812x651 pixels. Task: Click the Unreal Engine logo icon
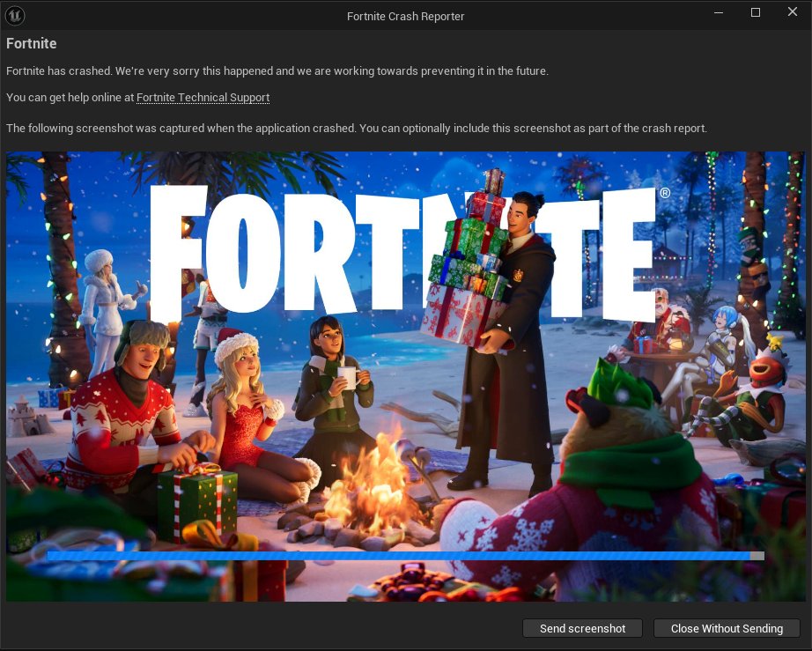pyautogui.click(x=15, y=16)
